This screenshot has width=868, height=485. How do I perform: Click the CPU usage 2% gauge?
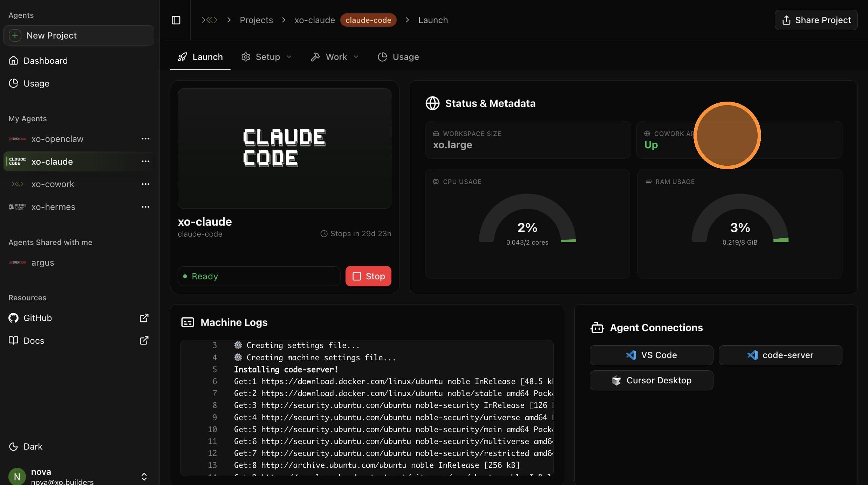click(527, 218)
